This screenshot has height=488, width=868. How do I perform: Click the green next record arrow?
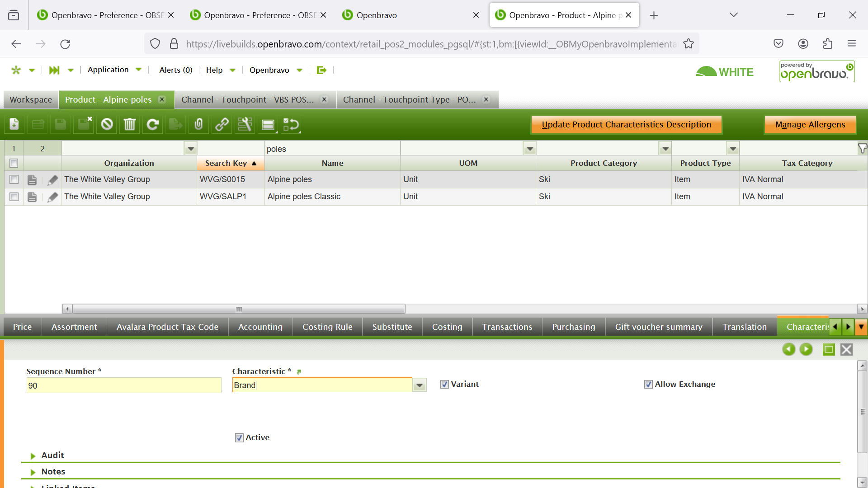click(806, 349)
